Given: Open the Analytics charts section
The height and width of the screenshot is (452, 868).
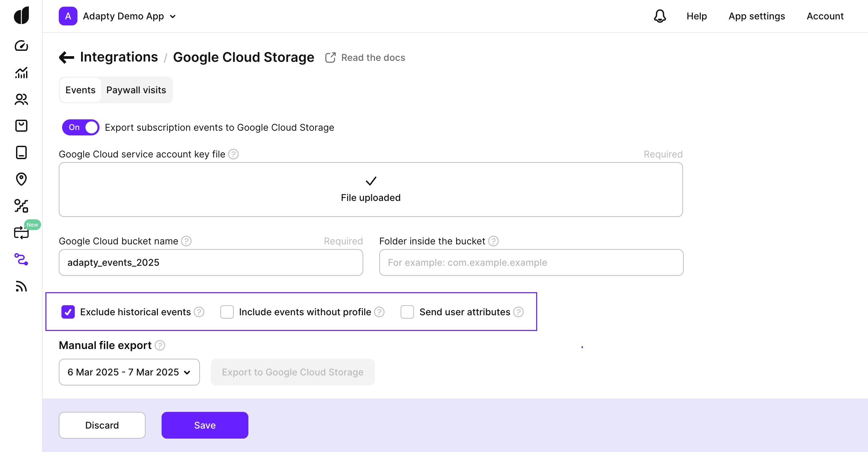Looking at the screenshot, I should [21, 73].
